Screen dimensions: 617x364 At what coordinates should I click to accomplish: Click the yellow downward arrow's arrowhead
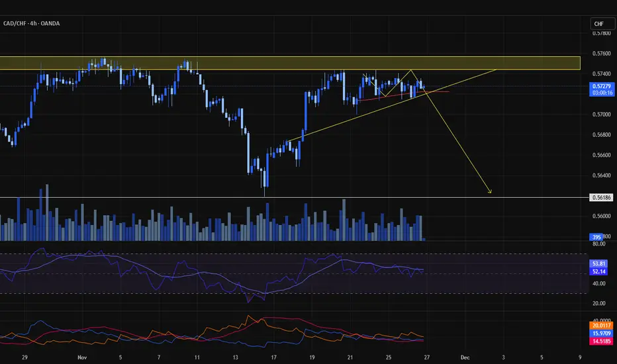490,192
